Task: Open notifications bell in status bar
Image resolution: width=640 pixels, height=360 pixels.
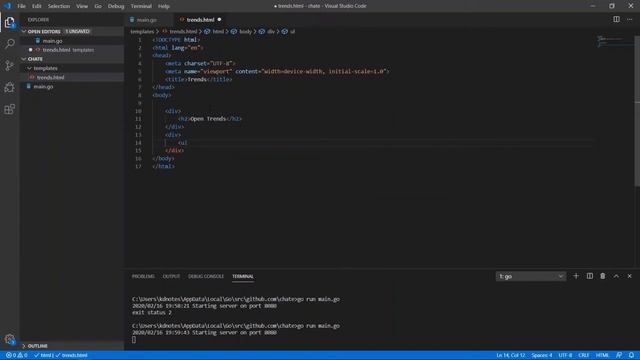Action: click(x=631, y=356)
